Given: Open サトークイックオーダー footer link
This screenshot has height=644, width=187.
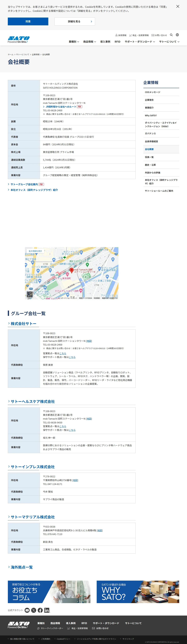Looking at the screenshot, I should pyautogui.click(x=50, y=628).
